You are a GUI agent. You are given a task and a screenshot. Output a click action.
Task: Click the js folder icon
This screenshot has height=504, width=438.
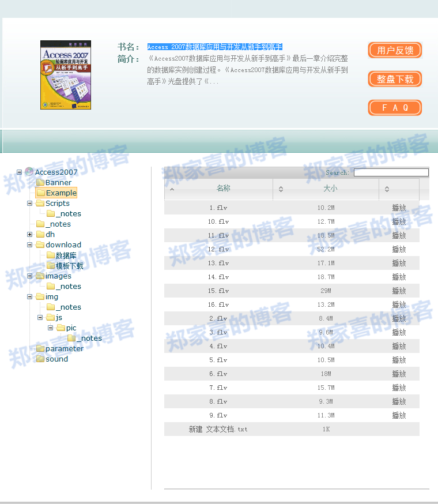pos(51,318)
